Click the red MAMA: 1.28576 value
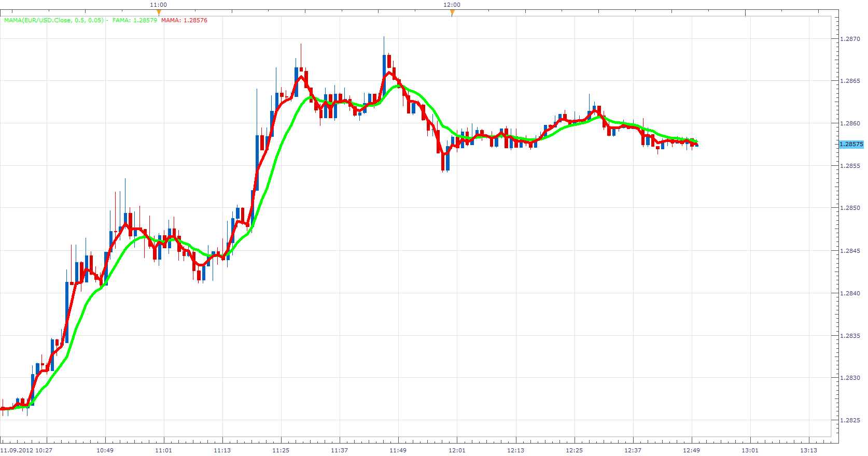Viewport: 868px width, 456px height. [x=184, y=20]
